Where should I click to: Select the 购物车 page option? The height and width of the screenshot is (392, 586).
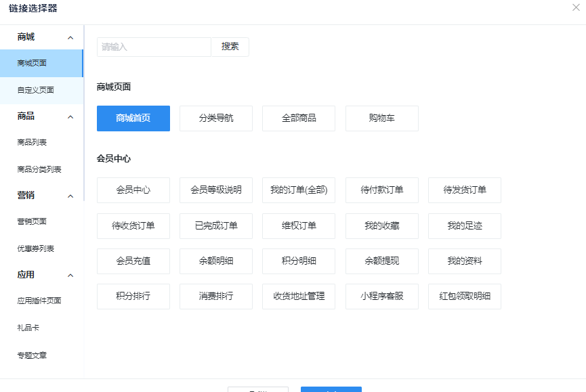click(x=381, y=118)
